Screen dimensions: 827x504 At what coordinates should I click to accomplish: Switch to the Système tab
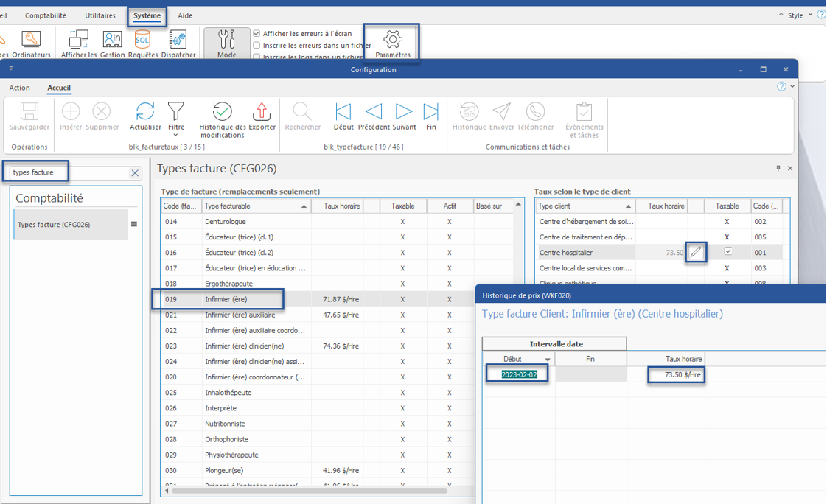pos(147,15)
